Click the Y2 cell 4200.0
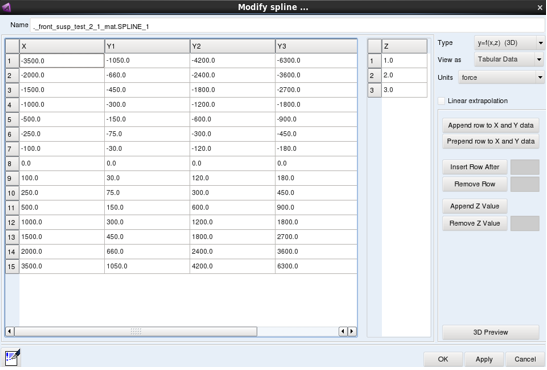Image resolution: width=547 pixels, height=370 pixels. pyautogui.click(x=232, y=266)
